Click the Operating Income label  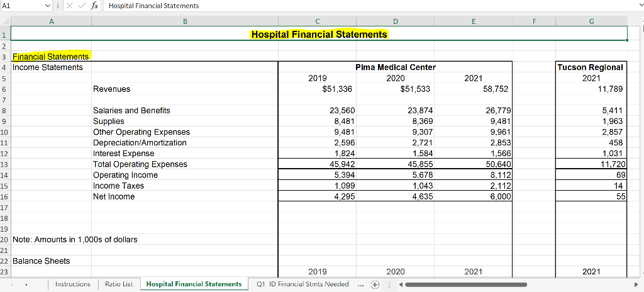[x=185, y=175]
